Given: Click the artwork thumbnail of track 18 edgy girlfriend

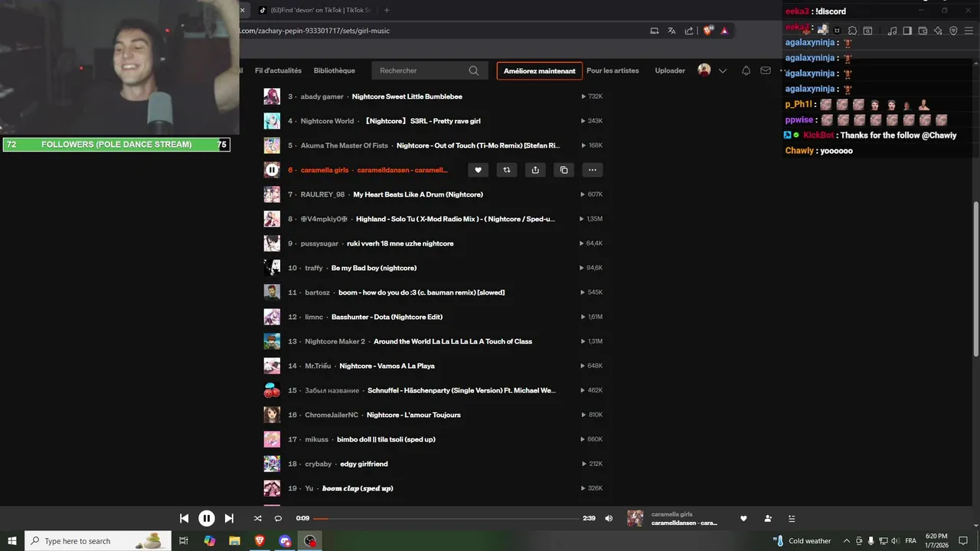Looking at the screenshot, I should point(272,464).
